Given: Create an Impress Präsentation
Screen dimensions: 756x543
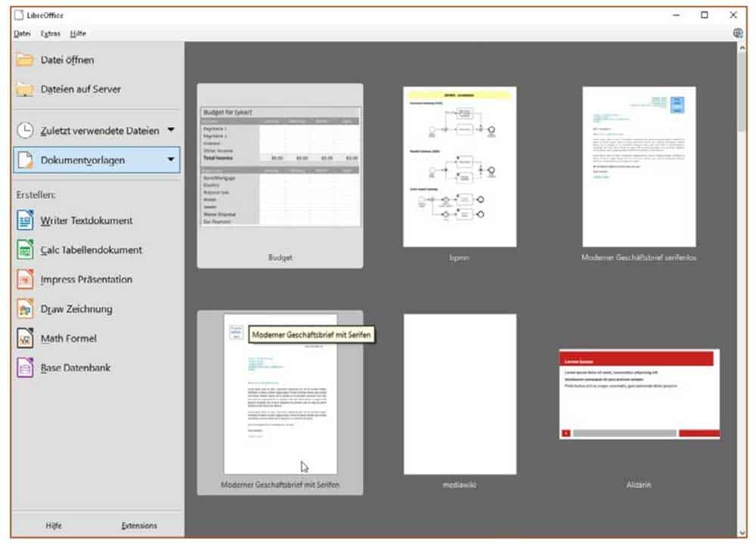Looking at the screenshot, I should tap(97, 279).
